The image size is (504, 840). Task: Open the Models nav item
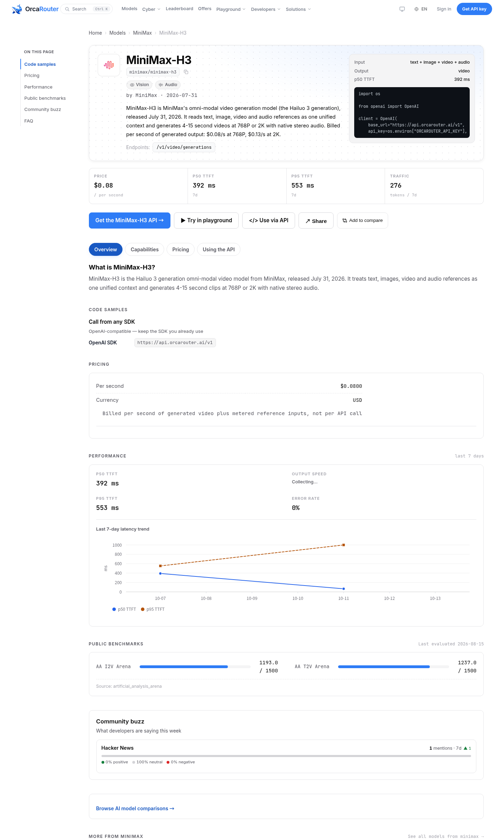[129, 9]
